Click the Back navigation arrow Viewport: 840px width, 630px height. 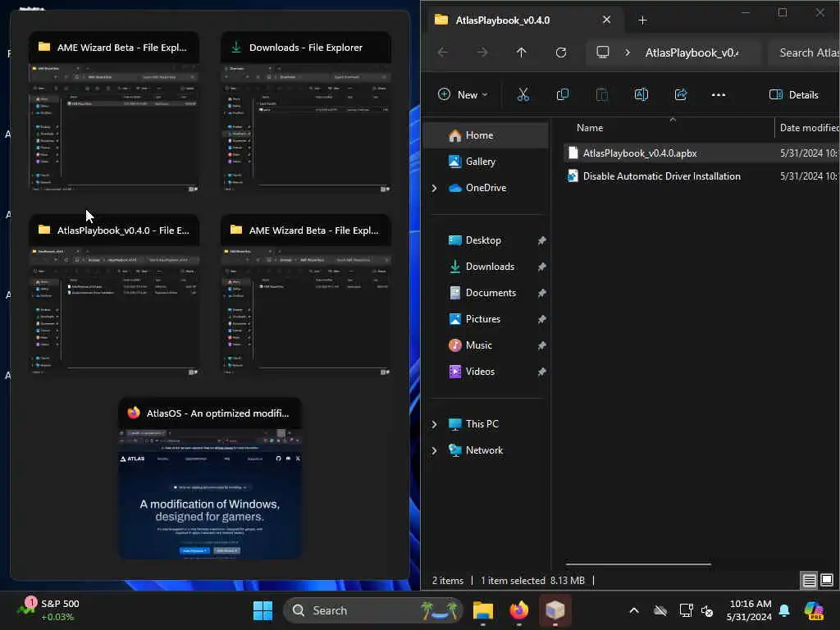443,52
